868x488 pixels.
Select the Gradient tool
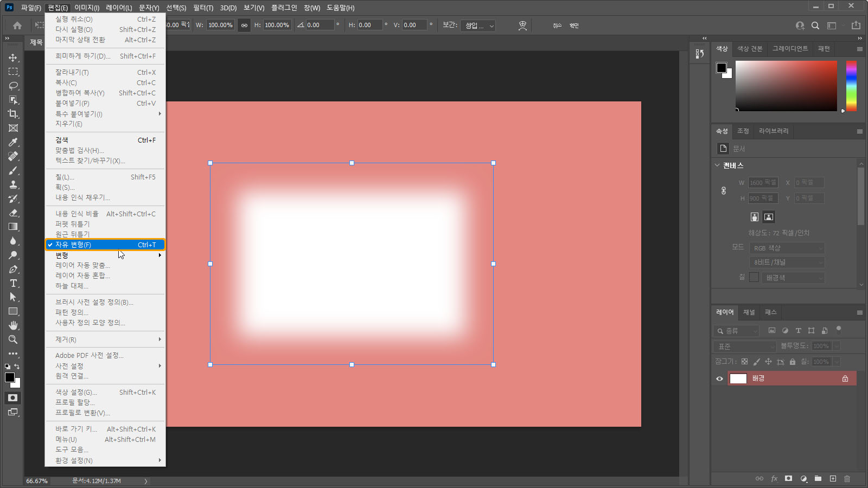click(x=13, y=227)
